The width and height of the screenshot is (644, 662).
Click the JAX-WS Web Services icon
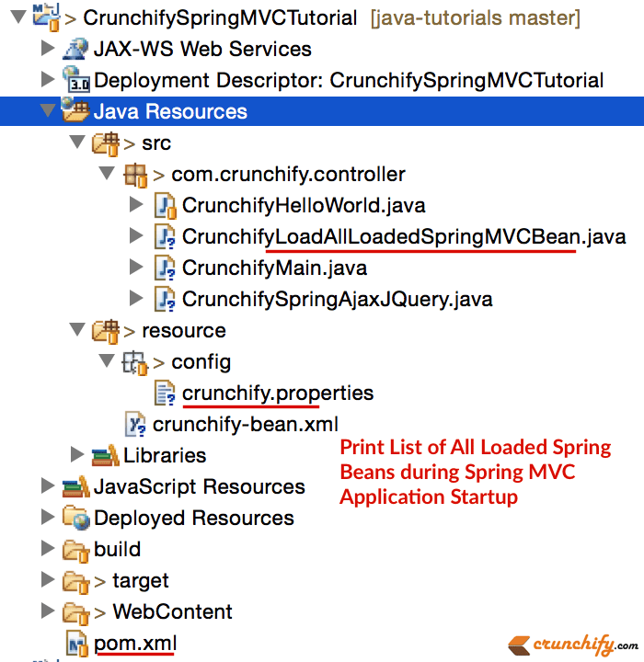coord(75,50)
